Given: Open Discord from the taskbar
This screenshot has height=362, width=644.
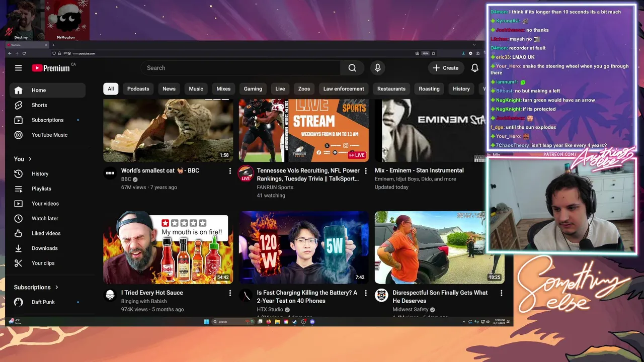Looking at the screenshot, I should (x=312, y=322).
